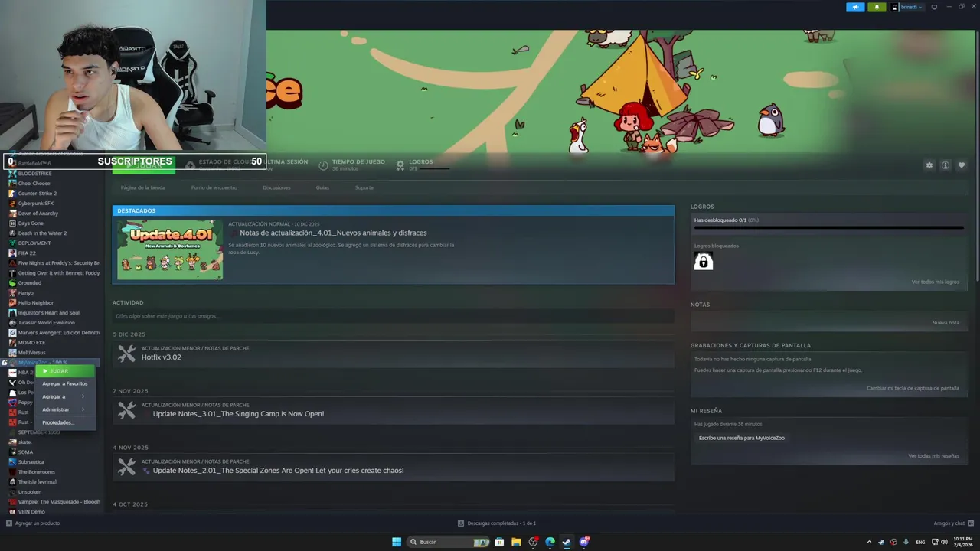
Task: Expand the Agregar a submenu
Action: 65,396
